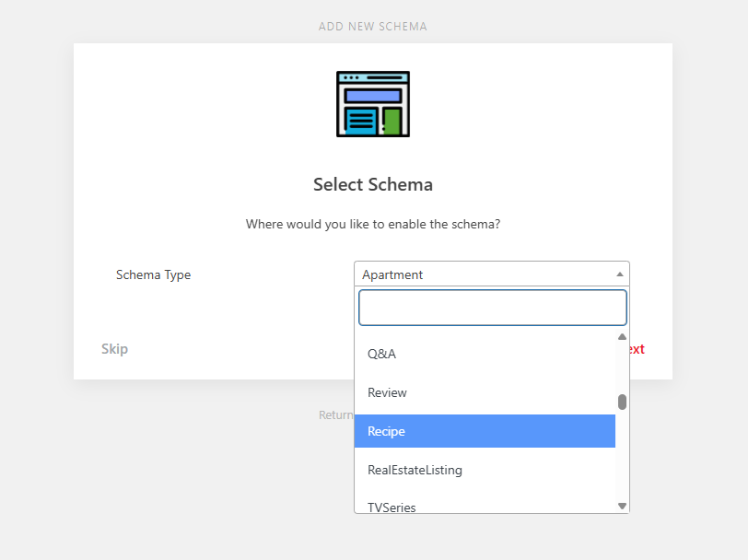Image resolution: width=748 pixels, height=560 pixels.
Task: Click the dropdown list scrollbar thumb
Action: [623, 402]
